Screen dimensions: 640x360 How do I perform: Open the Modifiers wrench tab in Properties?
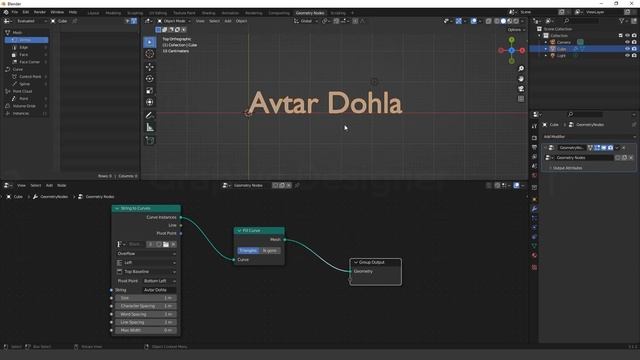coord(534,209)
